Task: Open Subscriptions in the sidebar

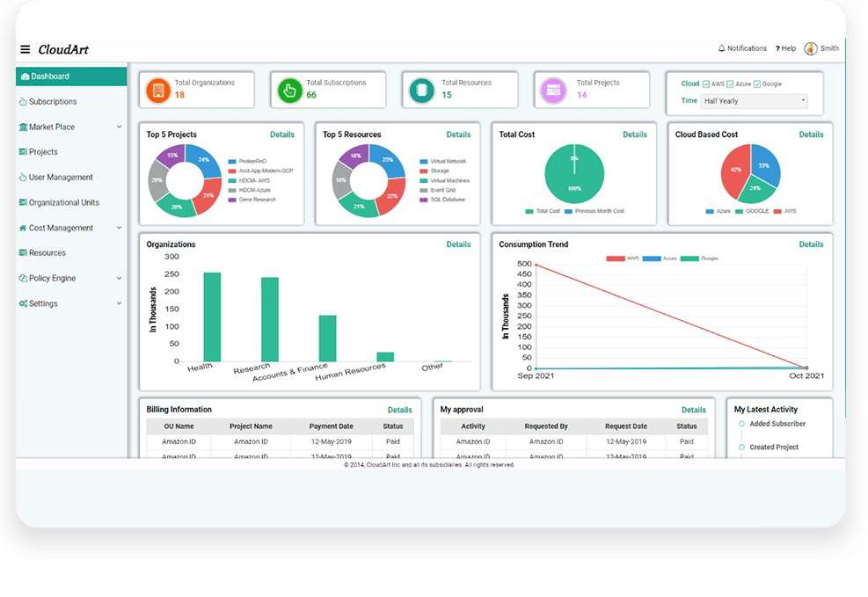Action: [53, 102]
